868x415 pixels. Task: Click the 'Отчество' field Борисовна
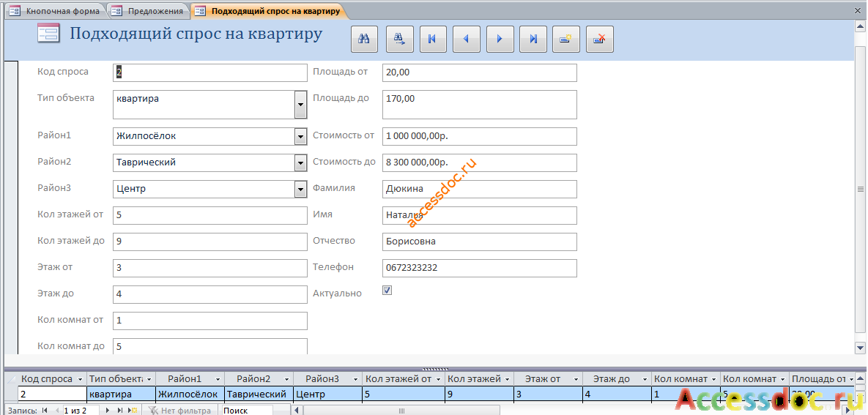(x=479, y=242)
